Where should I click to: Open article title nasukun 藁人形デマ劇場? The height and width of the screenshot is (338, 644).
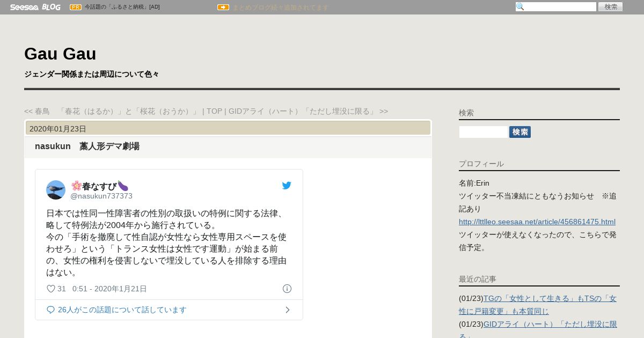(87, 146)
